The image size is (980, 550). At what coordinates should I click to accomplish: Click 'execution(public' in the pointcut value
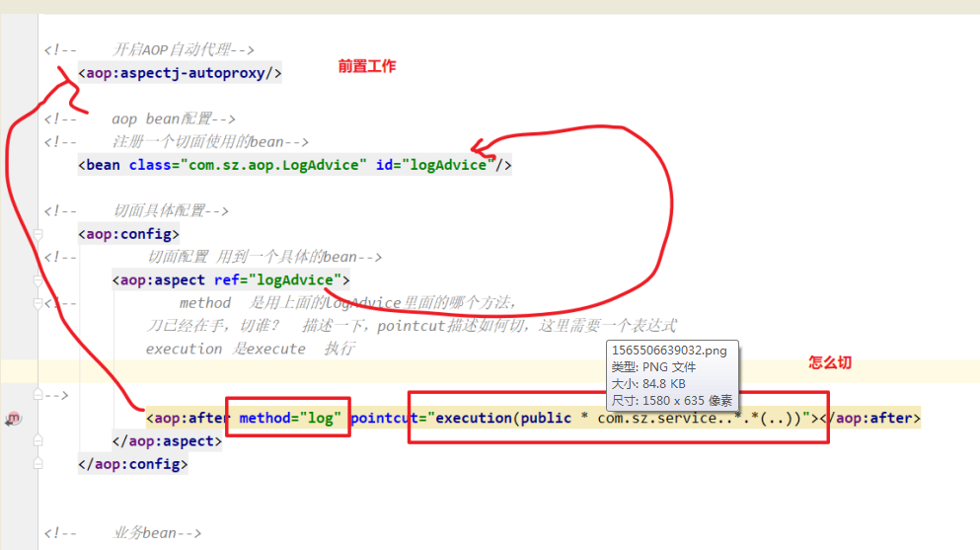point(503,418)
